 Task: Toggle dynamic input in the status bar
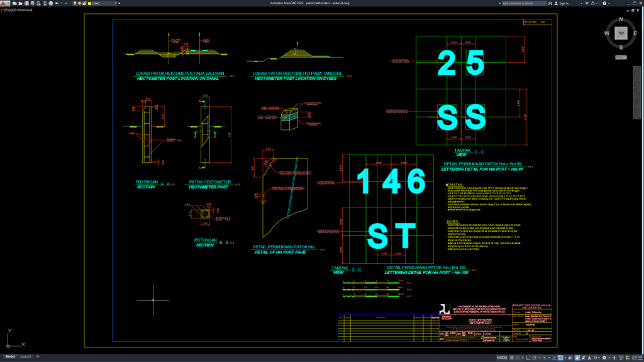[560, 358]
